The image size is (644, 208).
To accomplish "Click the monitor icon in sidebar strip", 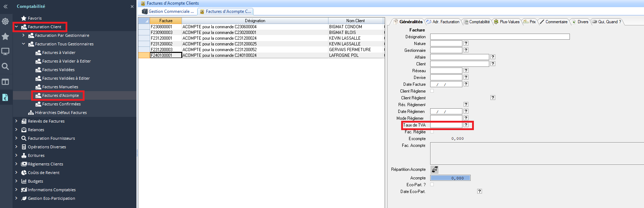I will tap(5, 51).
